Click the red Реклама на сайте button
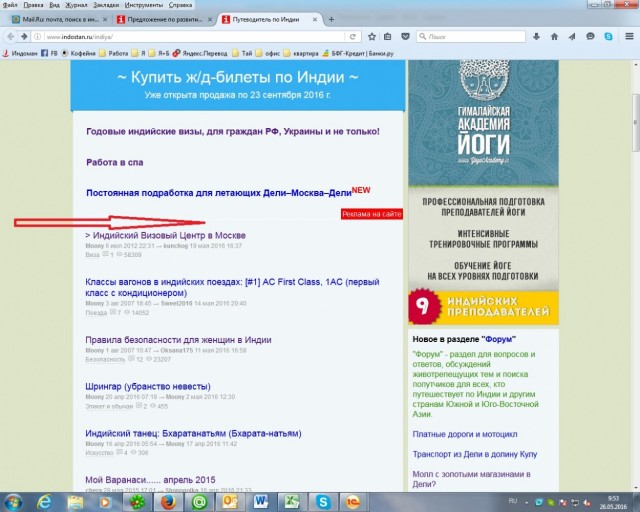This screenshot has height=512, width=640. pyautogui.click(x=371, y=214)
